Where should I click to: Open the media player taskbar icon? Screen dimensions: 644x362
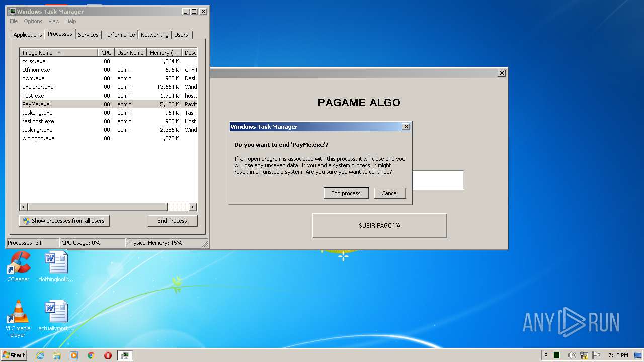pyautogui.click(x=74, y=355)
